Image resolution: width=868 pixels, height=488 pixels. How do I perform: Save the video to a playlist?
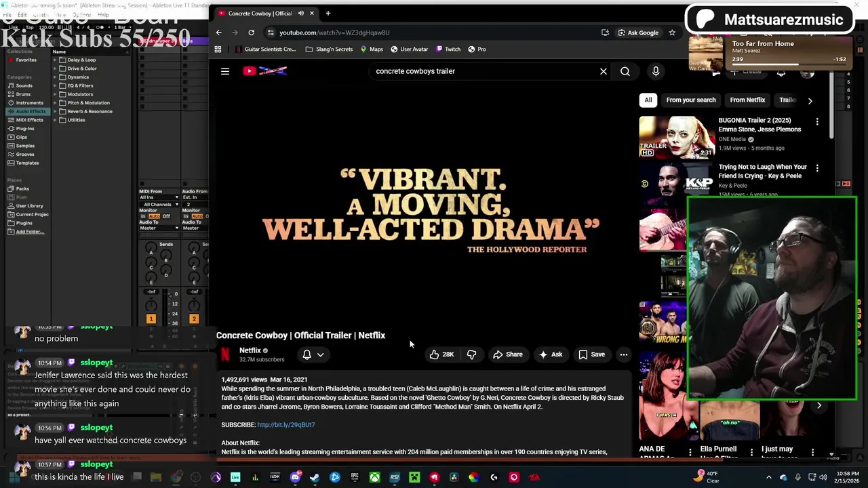(x=591, y=354)
